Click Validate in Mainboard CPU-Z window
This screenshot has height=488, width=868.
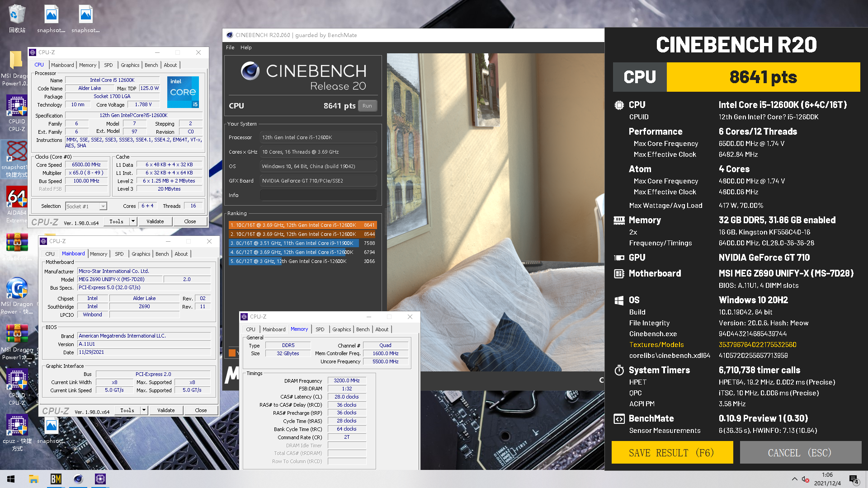[x=166, y=410]
